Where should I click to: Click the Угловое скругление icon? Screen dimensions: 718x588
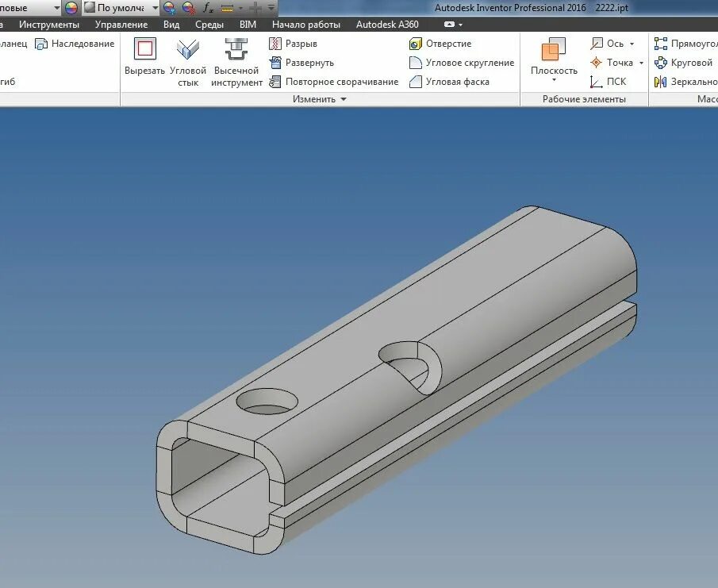415,63
